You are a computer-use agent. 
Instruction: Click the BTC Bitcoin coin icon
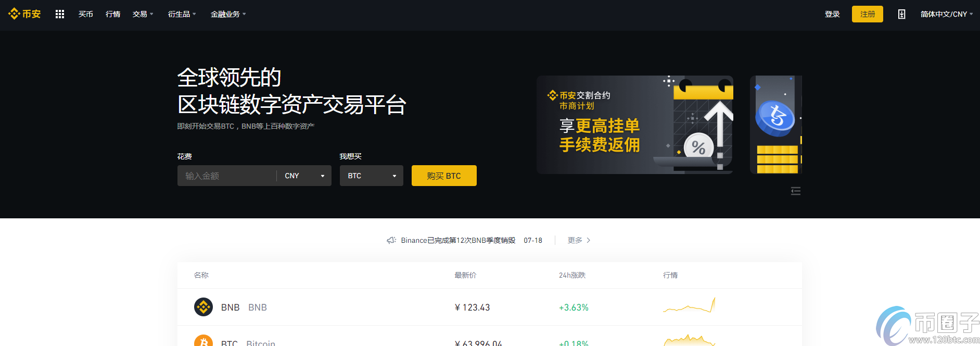click(x=203, y=340)
